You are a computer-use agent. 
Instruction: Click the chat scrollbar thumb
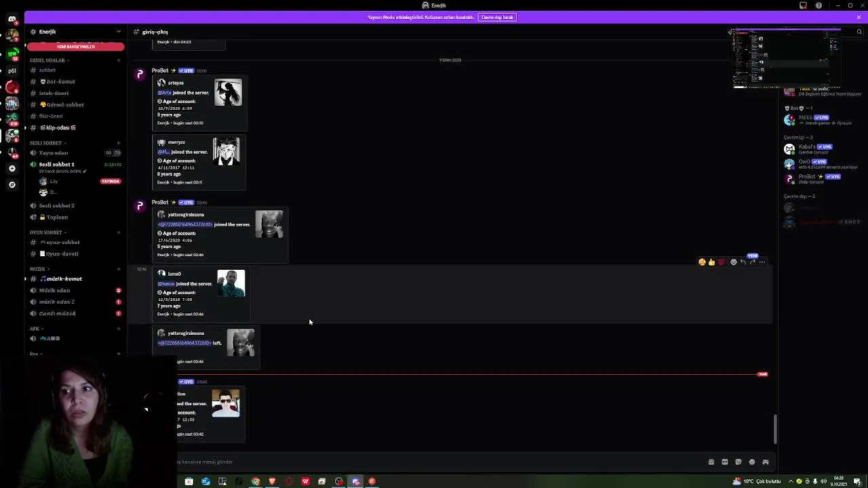pyautogui.click(x=776, y=430)
